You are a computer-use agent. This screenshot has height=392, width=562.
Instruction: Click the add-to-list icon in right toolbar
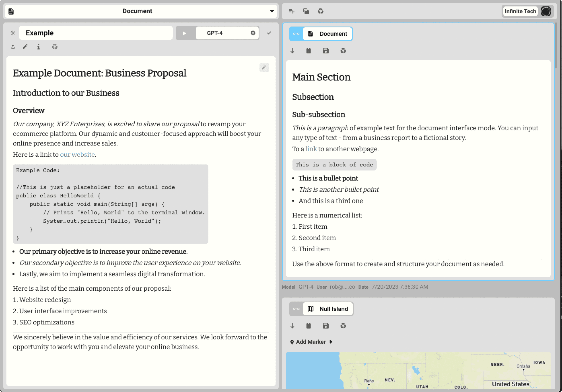tap(292, 11)
